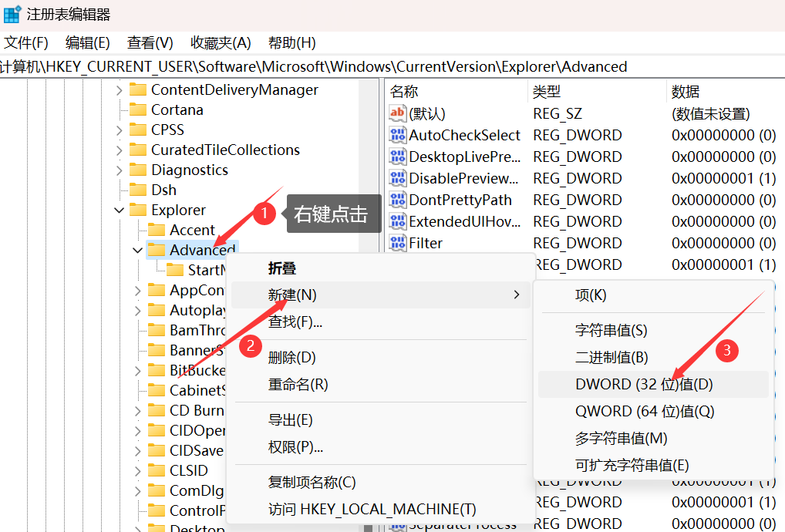Click the DontPrettyPath value icon

pos(398,200)
